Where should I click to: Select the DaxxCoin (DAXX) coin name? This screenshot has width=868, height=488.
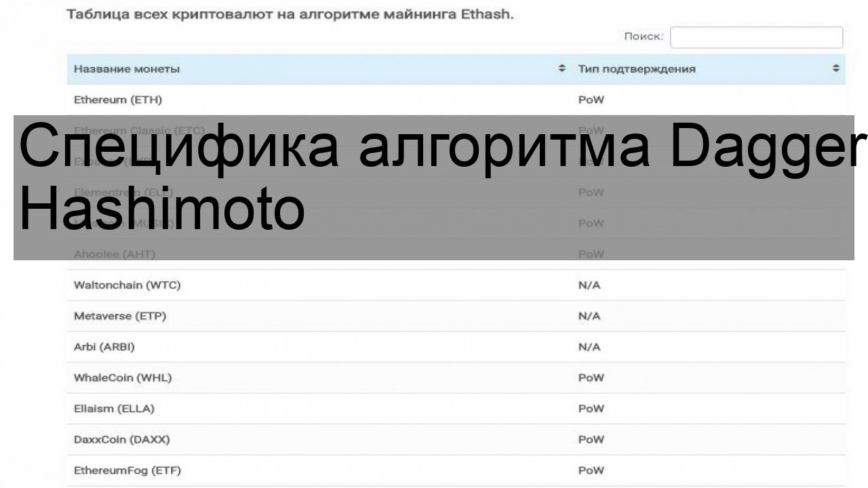[122, 439]
